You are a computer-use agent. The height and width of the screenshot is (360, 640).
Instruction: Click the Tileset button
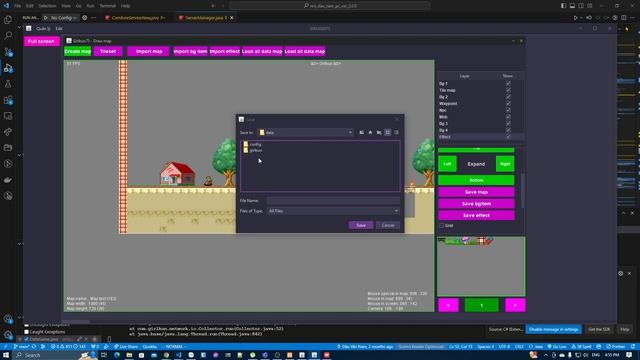click(x=108, y=51)
